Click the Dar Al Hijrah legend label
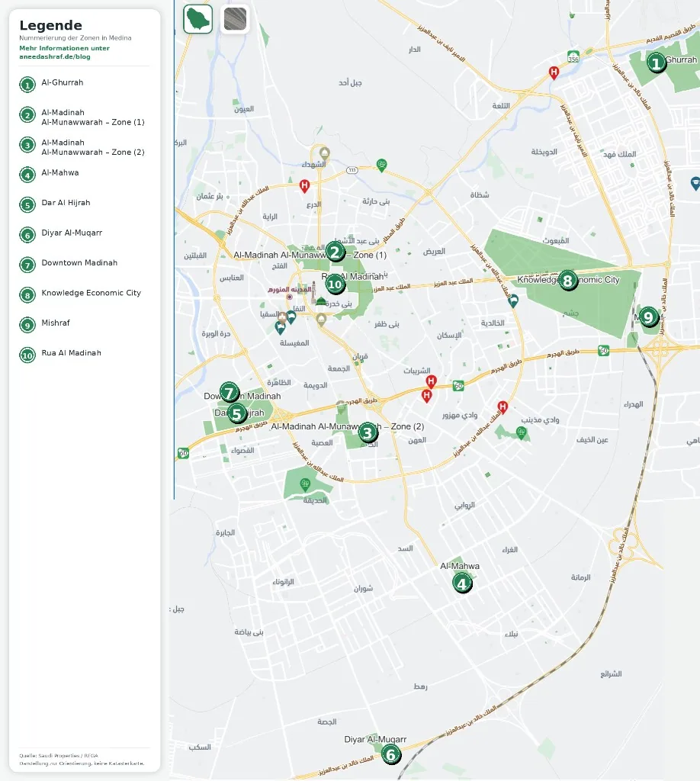 click(x=66, y=203)
